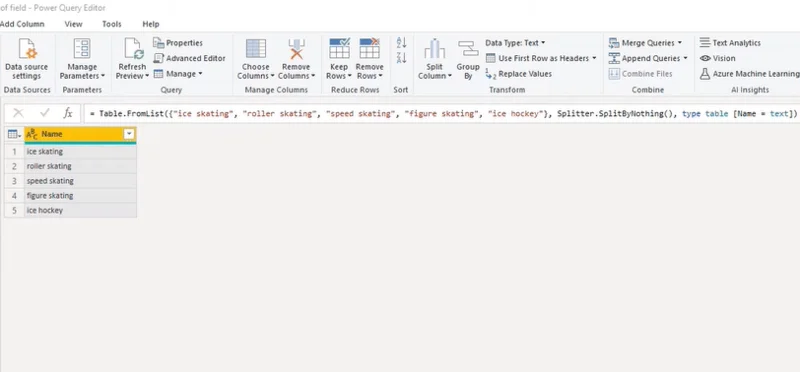Viewport: 800px width, 372px height.
Task: Select the "speed skating" cell
Action: point(80,181)
